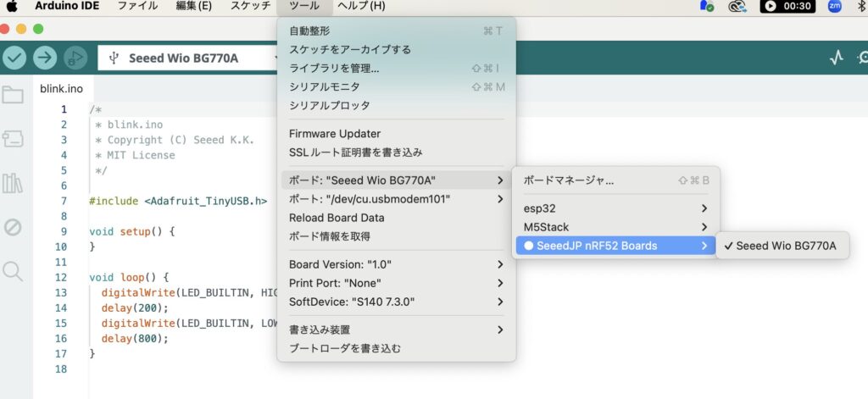868x399 pixels.
Task: Select SSLルート証明書を書き込み
Action: click(397, 152)
